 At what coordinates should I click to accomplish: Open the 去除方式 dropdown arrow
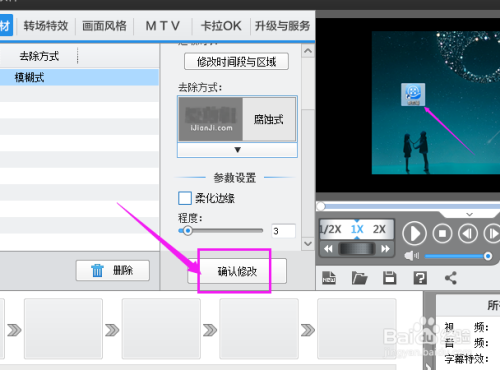237,150
